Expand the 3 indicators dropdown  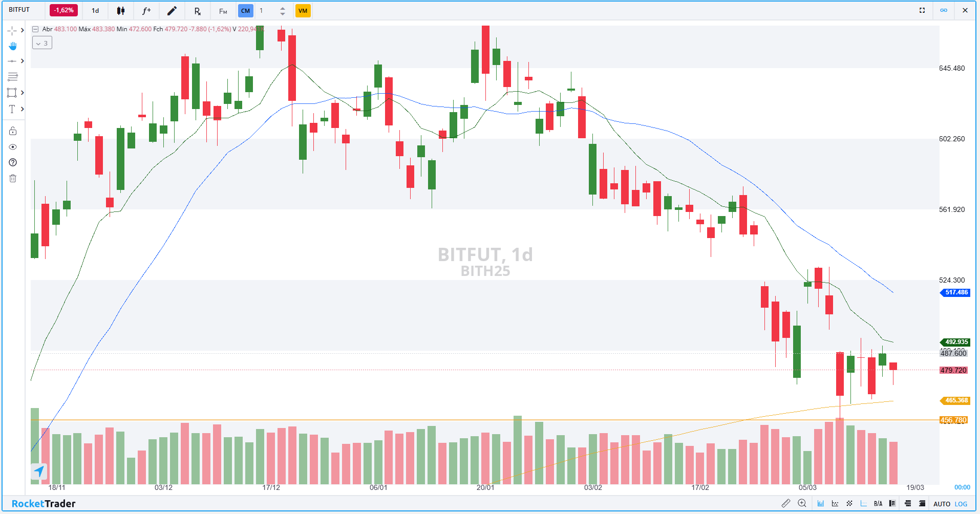(x=42, y=44)
